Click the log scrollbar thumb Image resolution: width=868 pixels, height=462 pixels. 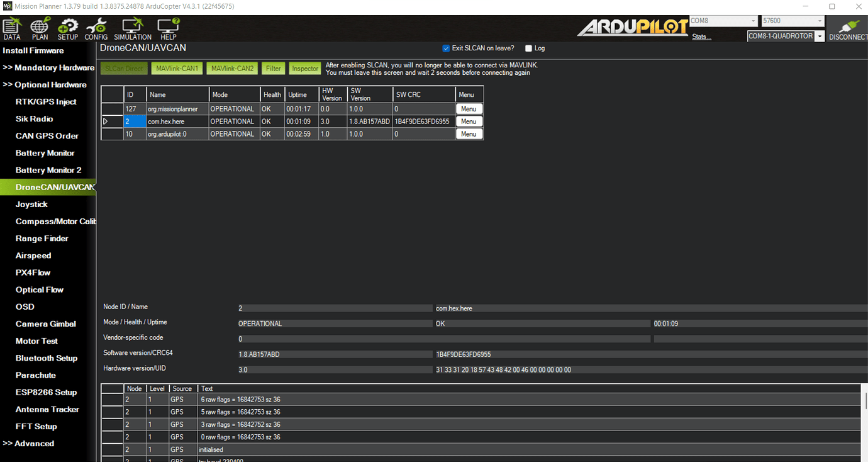coord(865,400)
